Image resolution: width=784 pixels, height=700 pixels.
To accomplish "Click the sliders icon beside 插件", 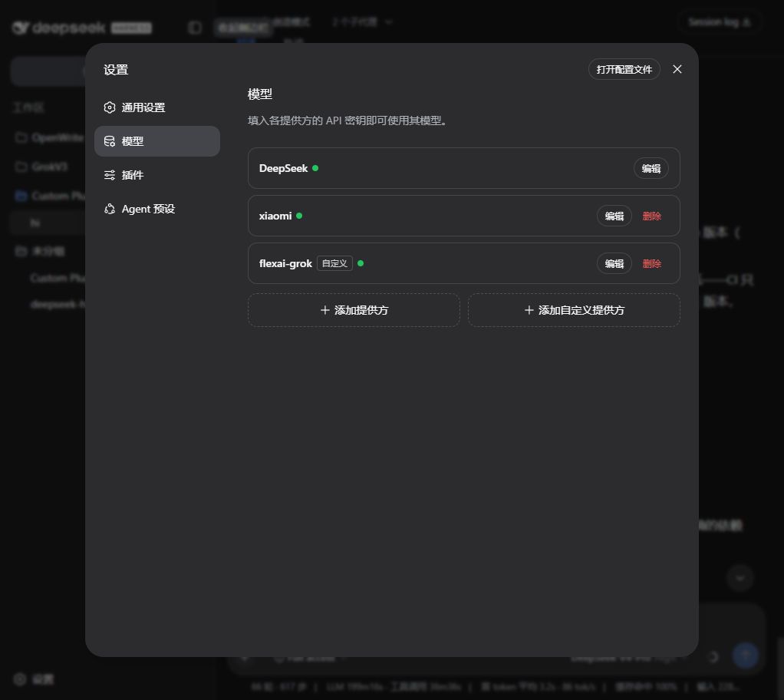I will point(110,175).
